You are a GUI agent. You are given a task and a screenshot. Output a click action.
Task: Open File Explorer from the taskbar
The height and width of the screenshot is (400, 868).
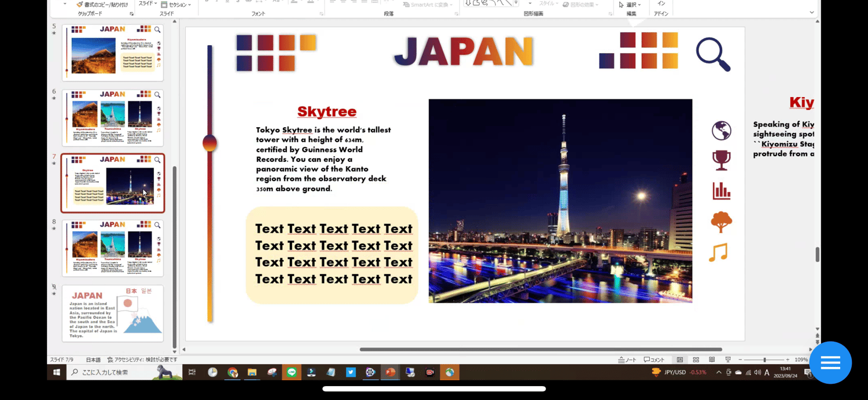pyautogui.click(x=252, y=372)
